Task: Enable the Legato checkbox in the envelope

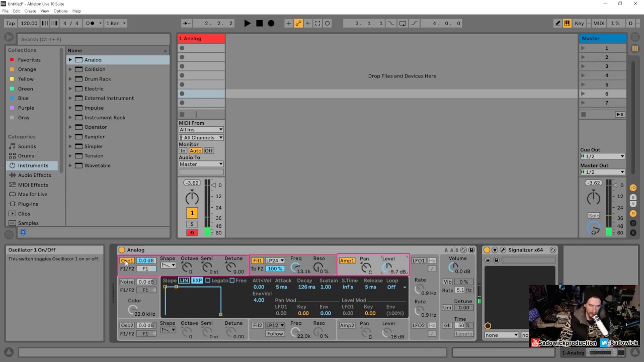Action: click(x=208, y=280)
